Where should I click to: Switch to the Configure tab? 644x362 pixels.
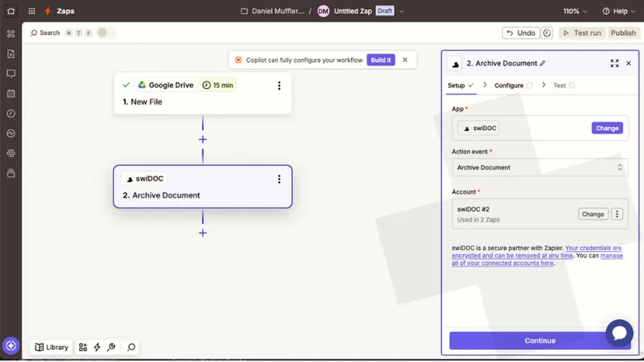coord(510,85)
